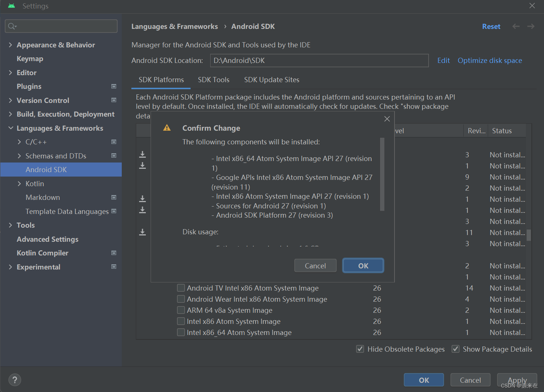Expand the C/C++ node
This screenshot has height=392, width=544.
pyautogui.click(x=19, y=142)
